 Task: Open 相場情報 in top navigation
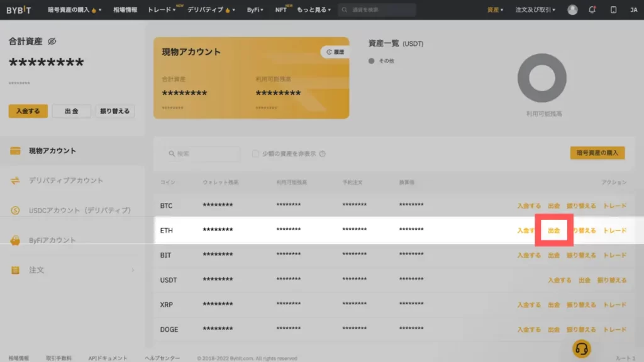click(x=125, y=10)
